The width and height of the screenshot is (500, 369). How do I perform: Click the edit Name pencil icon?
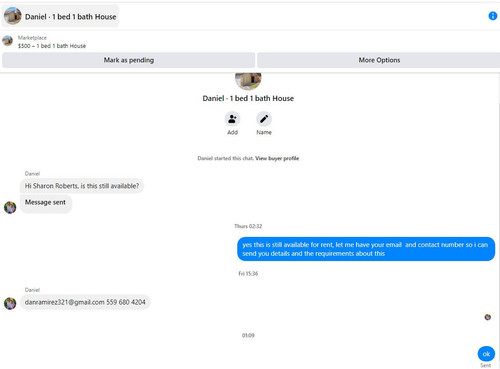click(x=264, y=119)
